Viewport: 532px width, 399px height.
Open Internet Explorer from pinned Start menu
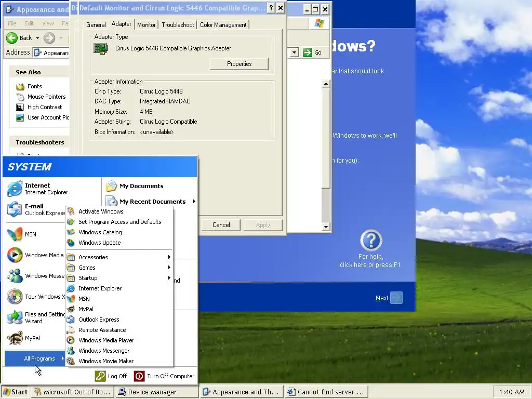click(37, 189)
